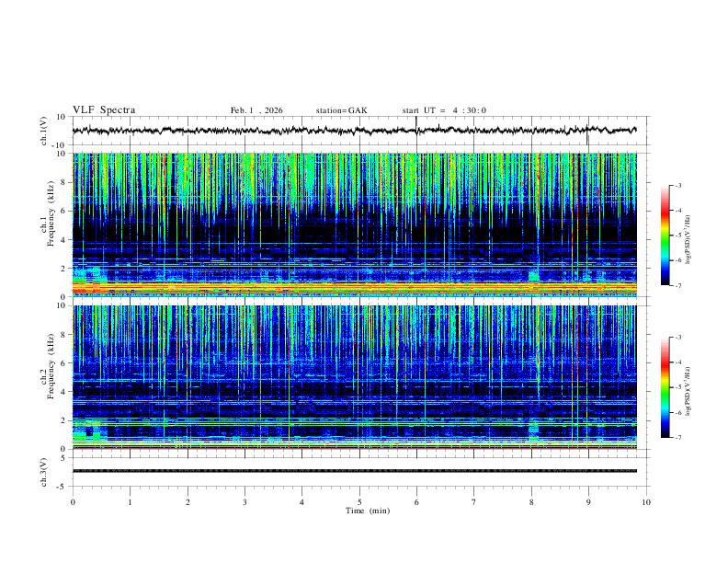Click time-axis tick label "7"
This screenshot has width=728, height=563.
(474, 502)
